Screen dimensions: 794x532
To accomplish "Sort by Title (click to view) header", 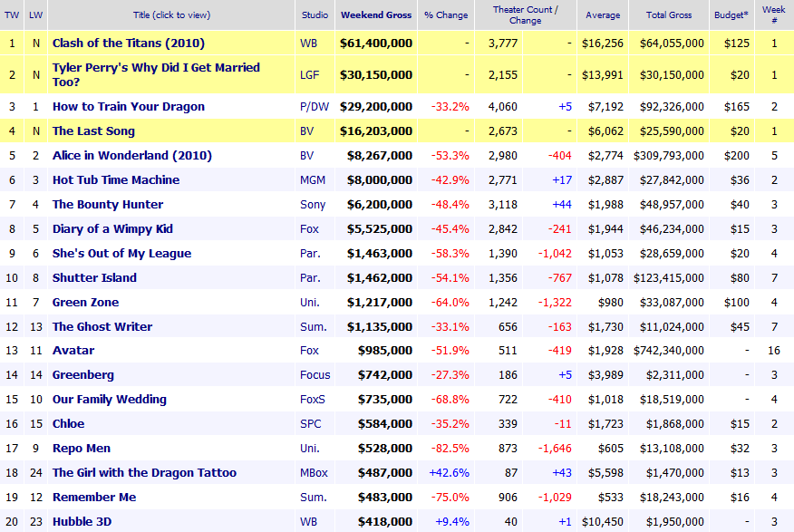I will point(171,15).
